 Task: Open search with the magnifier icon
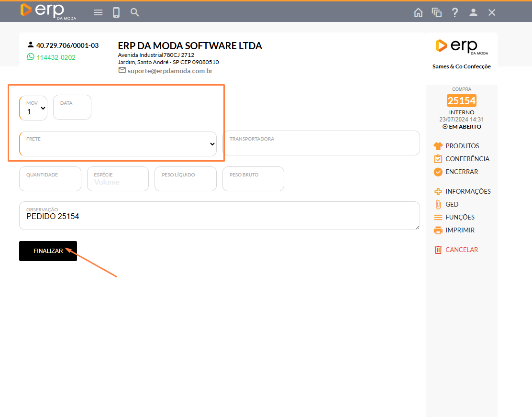click(135, 12)
